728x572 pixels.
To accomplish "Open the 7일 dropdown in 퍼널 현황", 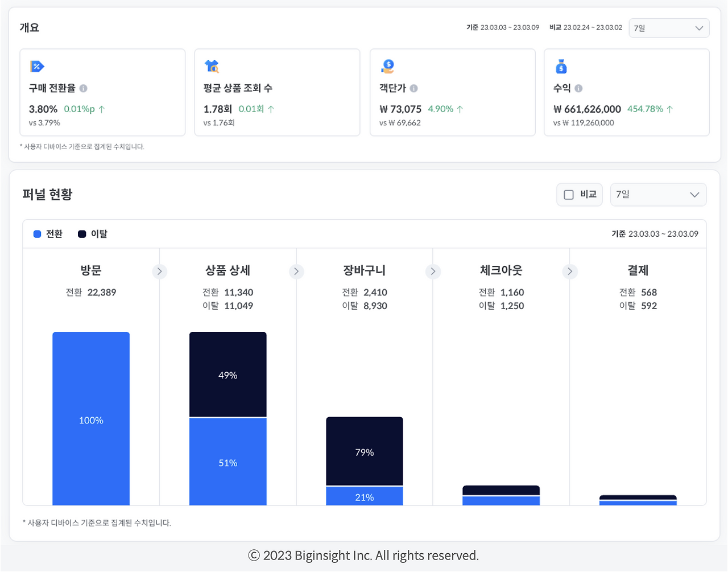I will 658,194.
